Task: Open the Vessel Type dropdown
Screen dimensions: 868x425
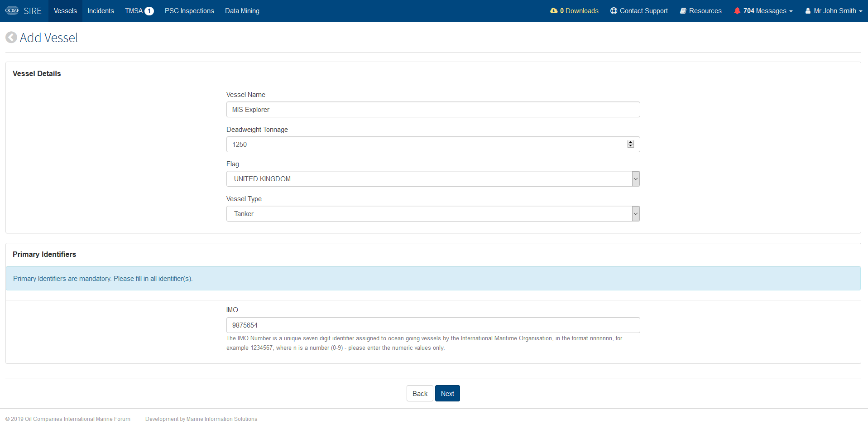Action: click(x=433, y=214)
